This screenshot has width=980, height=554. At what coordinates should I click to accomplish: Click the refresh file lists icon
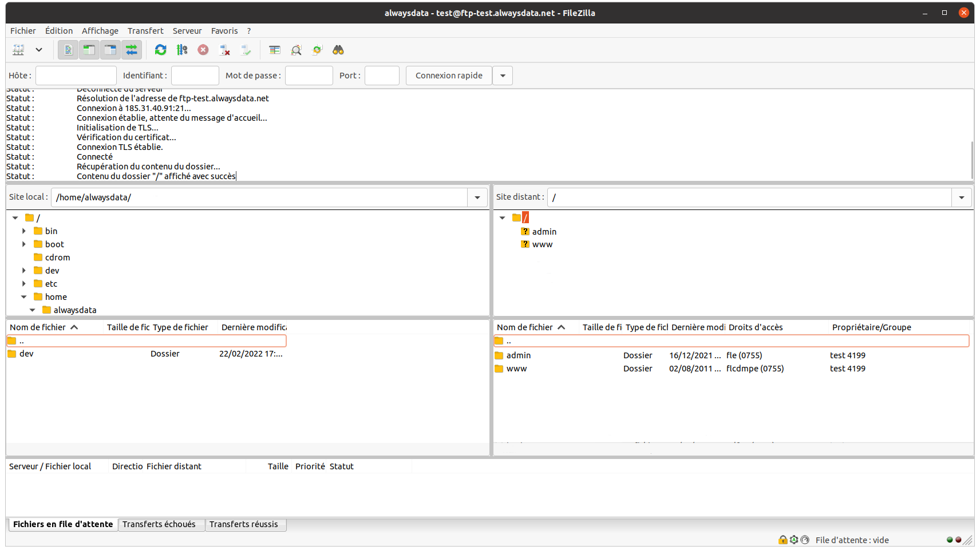point(161,50)
